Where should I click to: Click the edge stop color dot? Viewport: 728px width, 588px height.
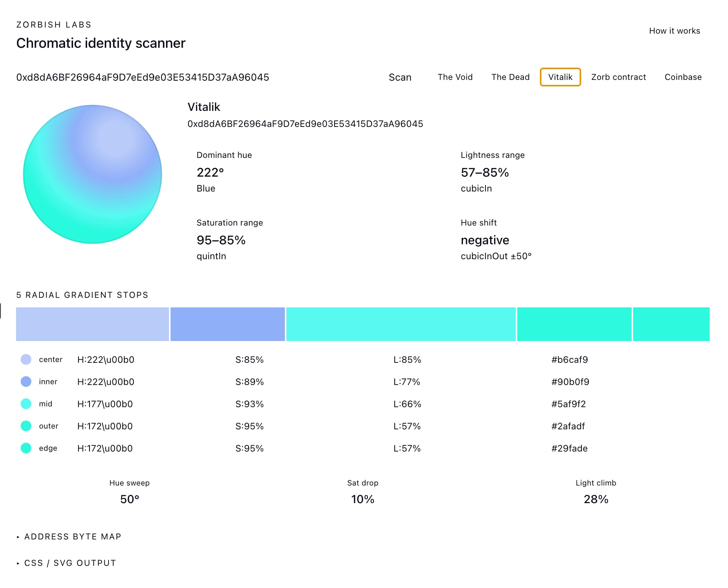click(x=26, y=448)
